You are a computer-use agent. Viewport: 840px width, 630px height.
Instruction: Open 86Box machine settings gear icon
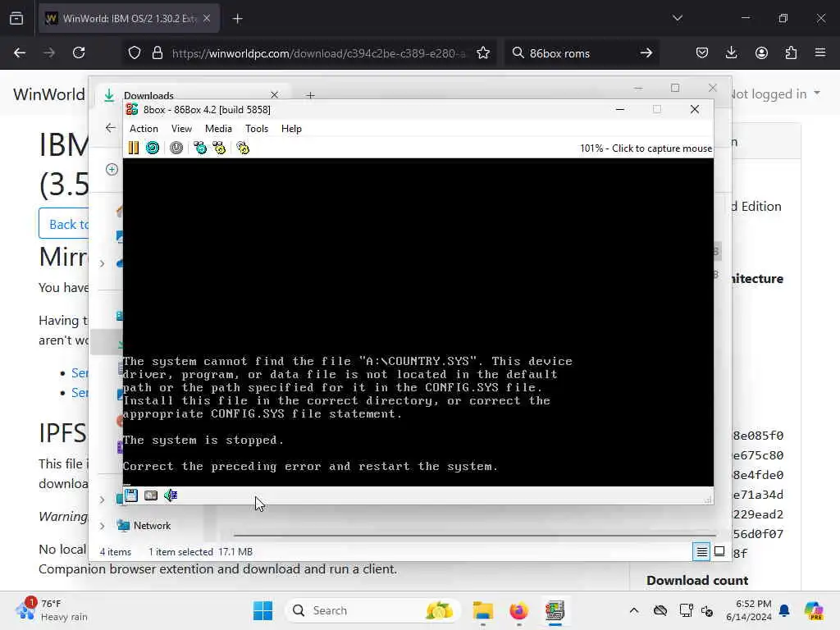pos(243,148)
